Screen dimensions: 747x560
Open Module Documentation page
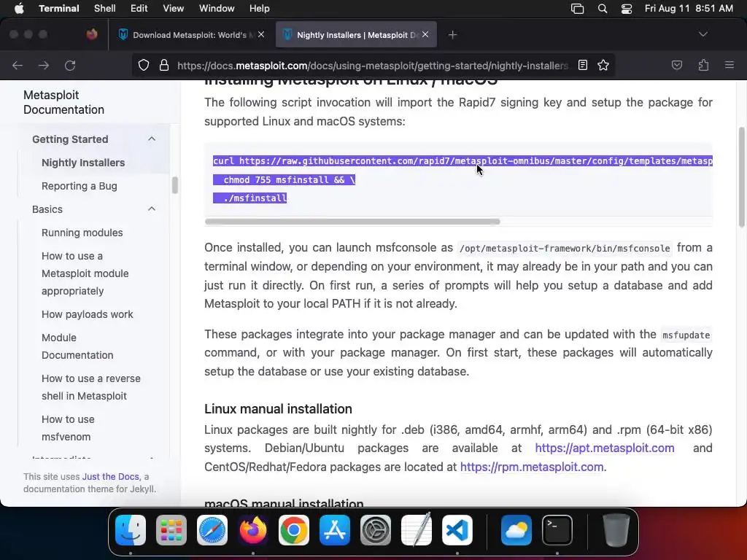tap(77, 346)
